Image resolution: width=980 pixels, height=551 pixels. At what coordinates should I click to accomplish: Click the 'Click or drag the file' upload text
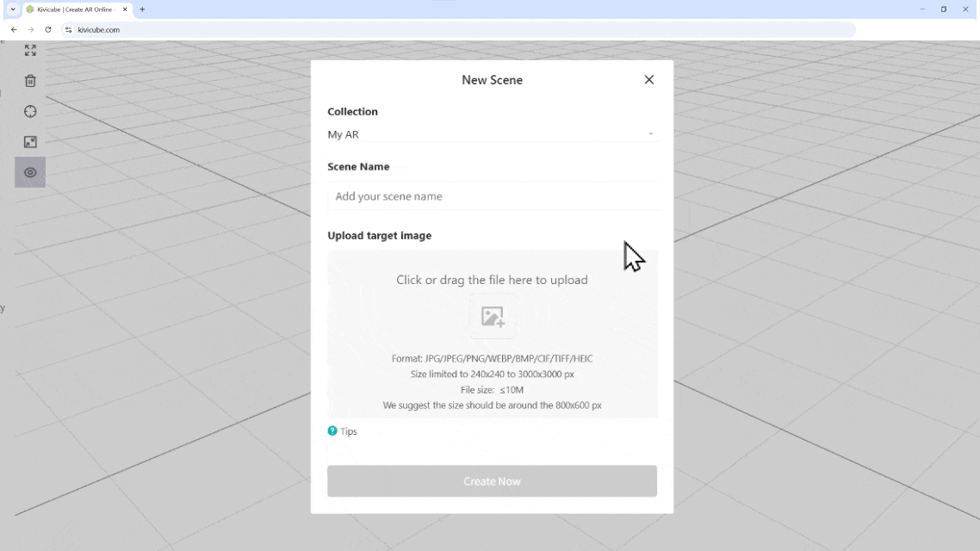[492, 280]
